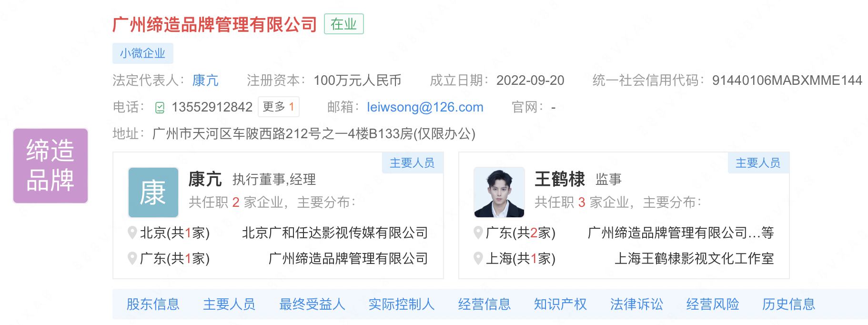Click the location pin beside 广东(共2家)

pos(478,233)
